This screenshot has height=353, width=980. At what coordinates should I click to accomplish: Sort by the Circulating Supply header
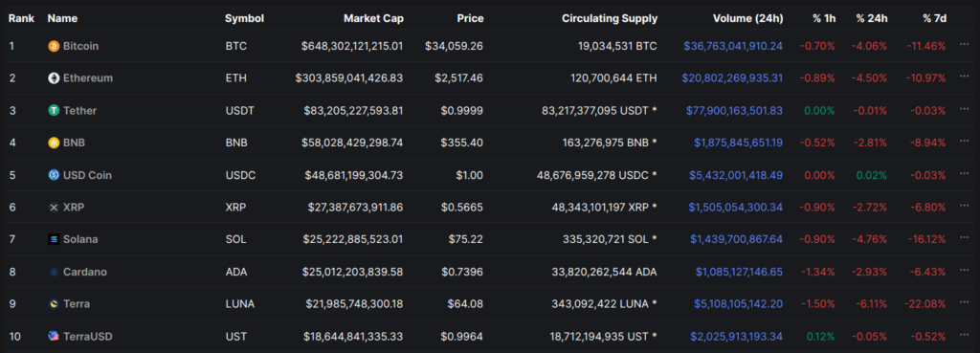tap(610, 19)
